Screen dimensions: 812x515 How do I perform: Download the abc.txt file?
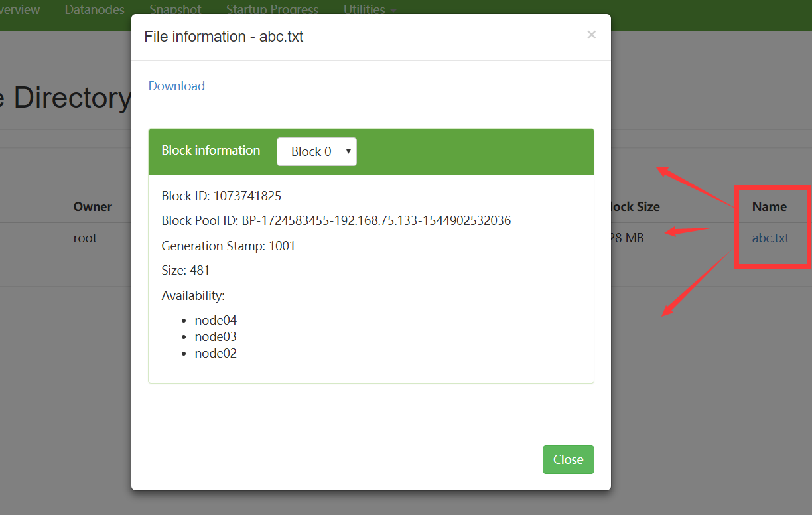coord(176,86)
